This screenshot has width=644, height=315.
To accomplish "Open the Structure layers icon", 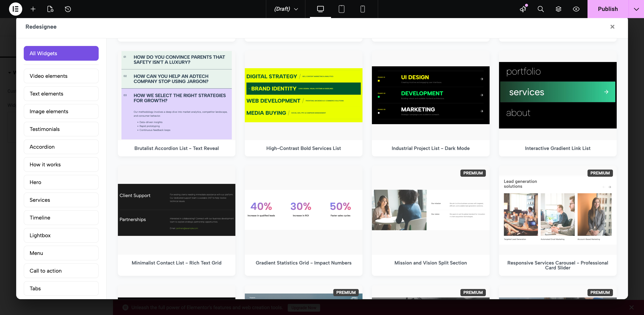I will (559, 9).
